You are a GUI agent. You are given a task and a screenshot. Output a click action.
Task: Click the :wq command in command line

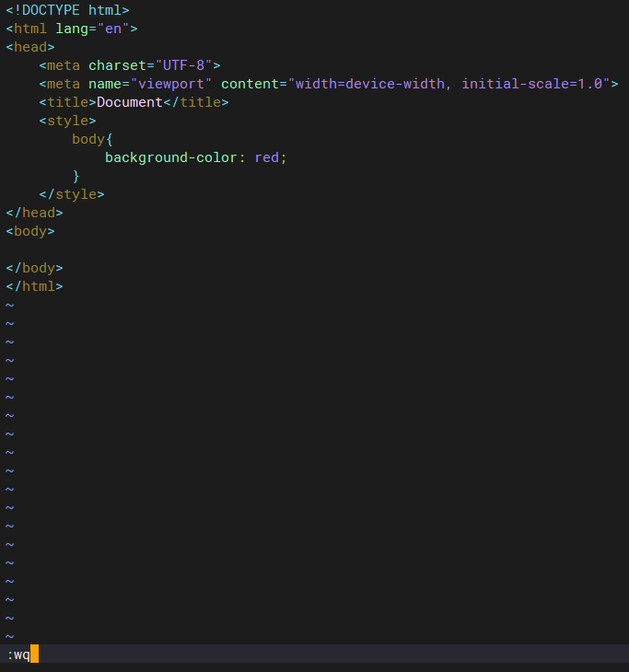[x=18, y=655]
